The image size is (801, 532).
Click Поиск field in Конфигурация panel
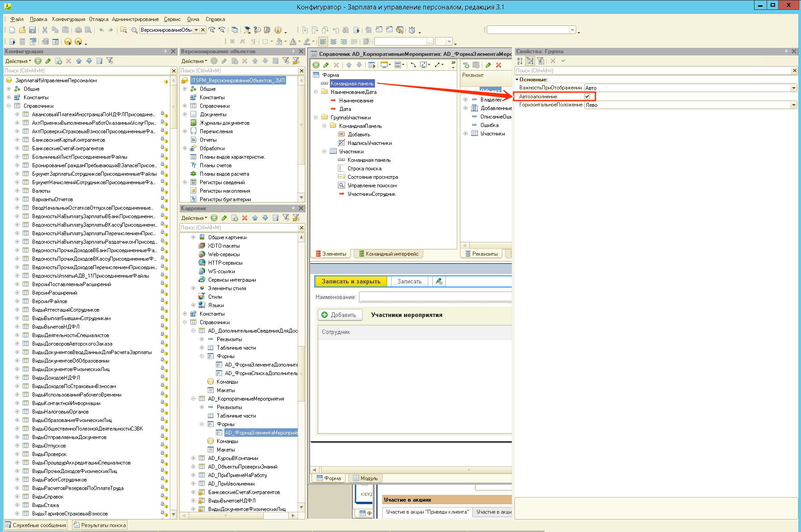coord(87,71)
